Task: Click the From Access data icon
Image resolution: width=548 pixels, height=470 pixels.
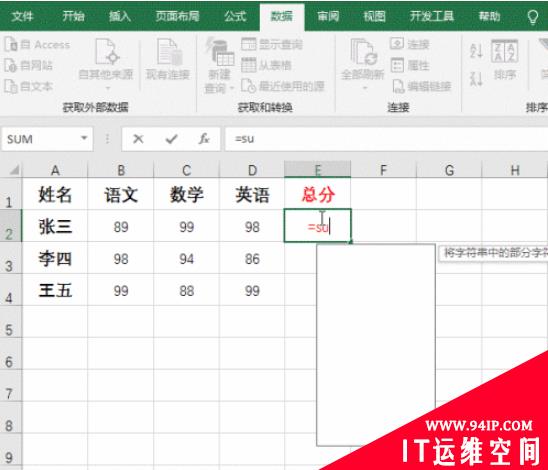Action: (10, 44)
